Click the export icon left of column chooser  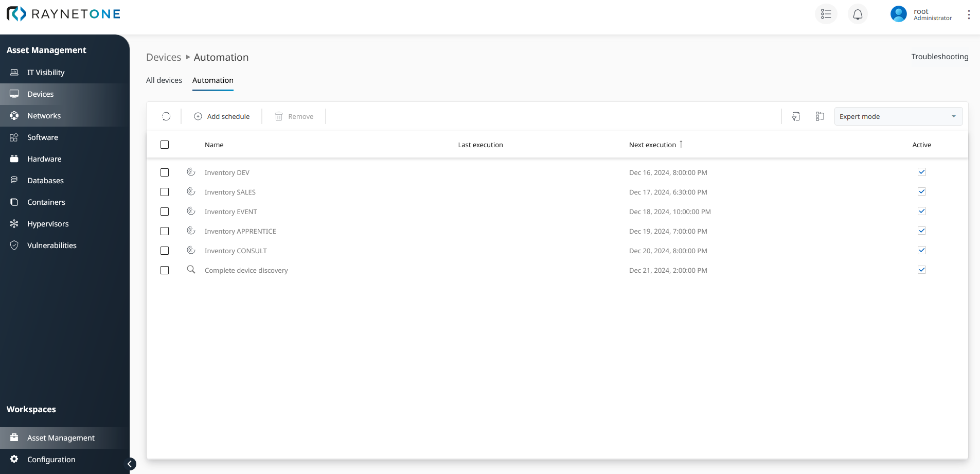pyautogui.click(x=795, y=116)
